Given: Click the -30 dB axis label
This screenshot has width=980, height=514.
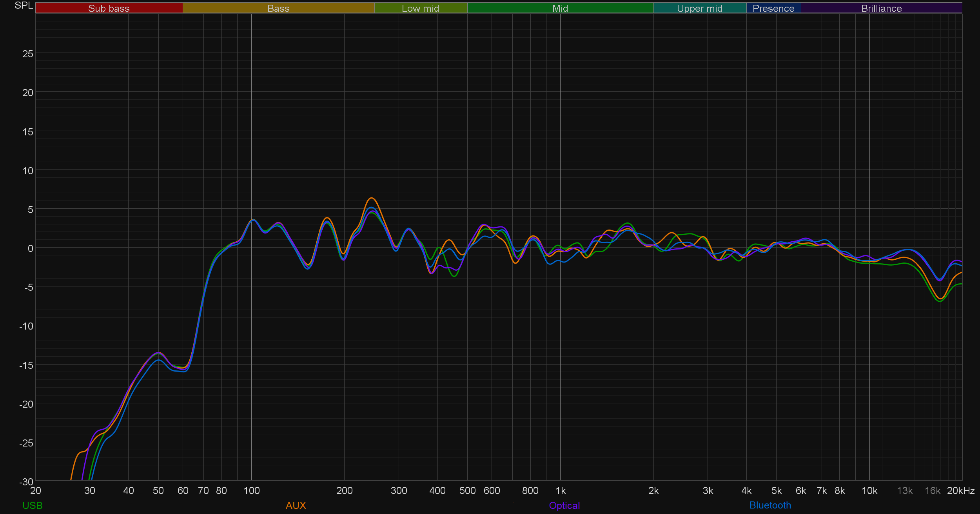Looking at the screenshot, I should [26, 482].
